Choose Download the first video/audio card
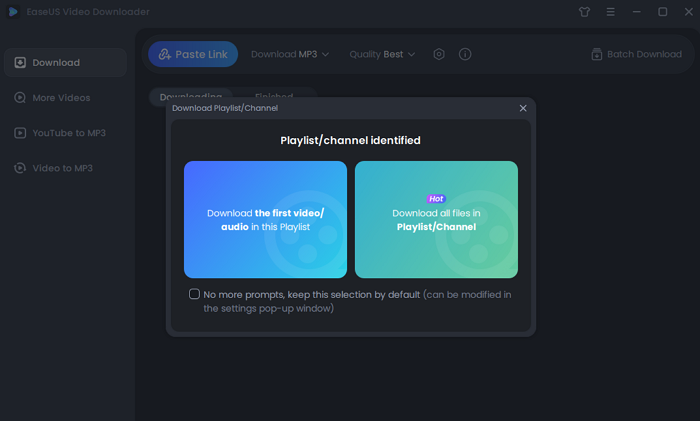The image size is (700, 421). click(x=265, y=219)
